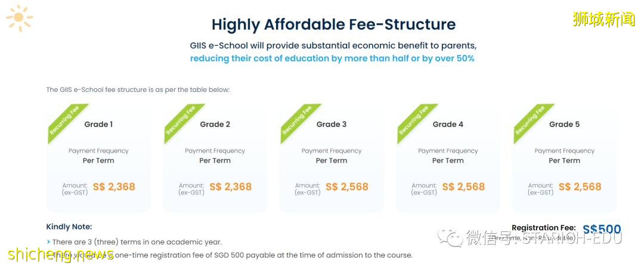Click the Grade 4 amount S$ 2,568
This screenshot has height=266, width=644.
pos(463,187)
